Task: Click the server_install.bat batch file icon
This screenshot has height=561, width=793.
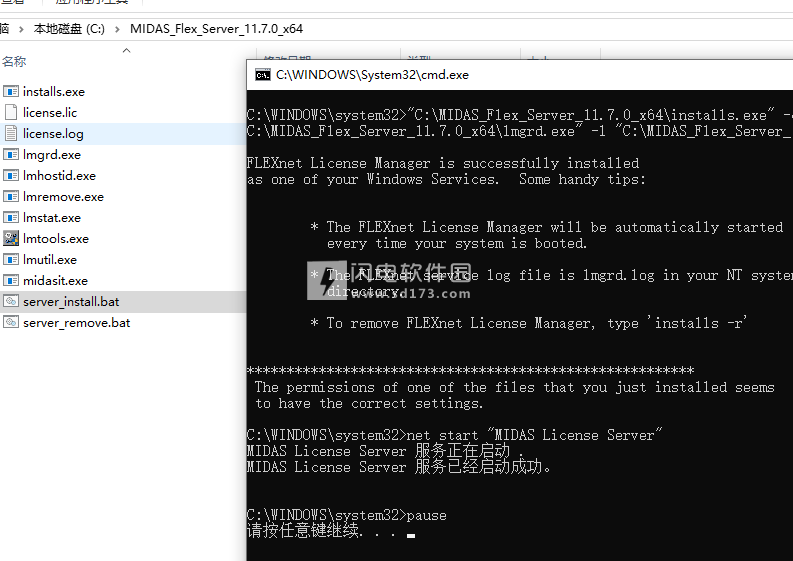Action: coord(12,301)
